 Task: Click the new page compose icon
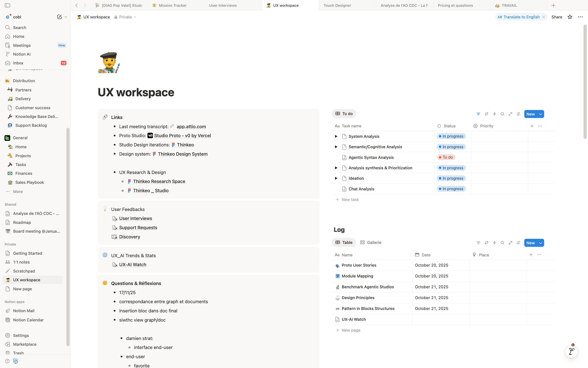point(59,17)
